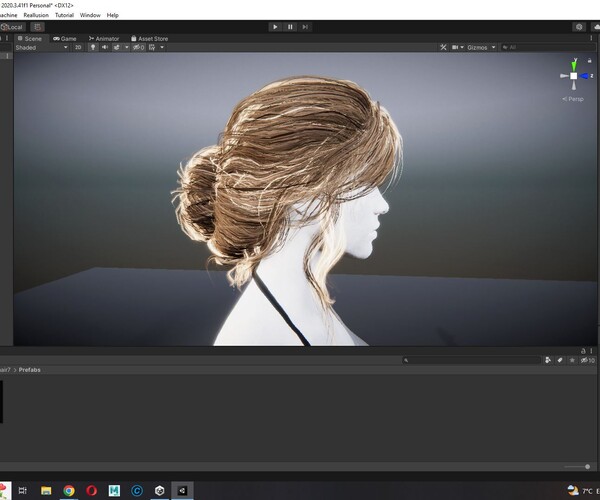The height and width of the screenshot is (500, 600).
Task: Open the Project panel more options menu
Action: 591,351
